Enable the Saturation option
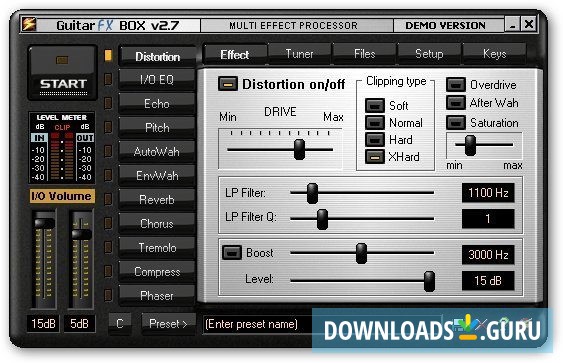 (456, 123)
